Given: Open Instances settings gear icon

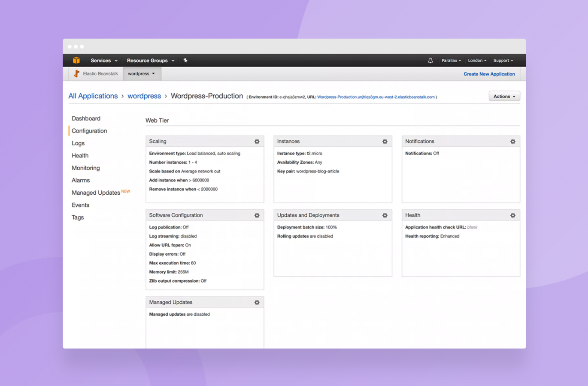Looking at the screenshot, I should pos(385,142).
